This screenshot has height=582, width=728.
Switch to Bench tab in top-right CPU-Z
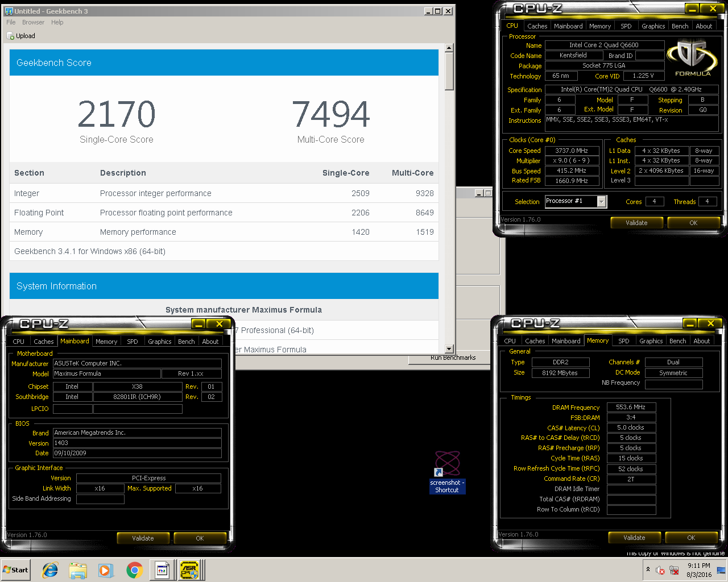pyautogui.click(x=680, y=26)
